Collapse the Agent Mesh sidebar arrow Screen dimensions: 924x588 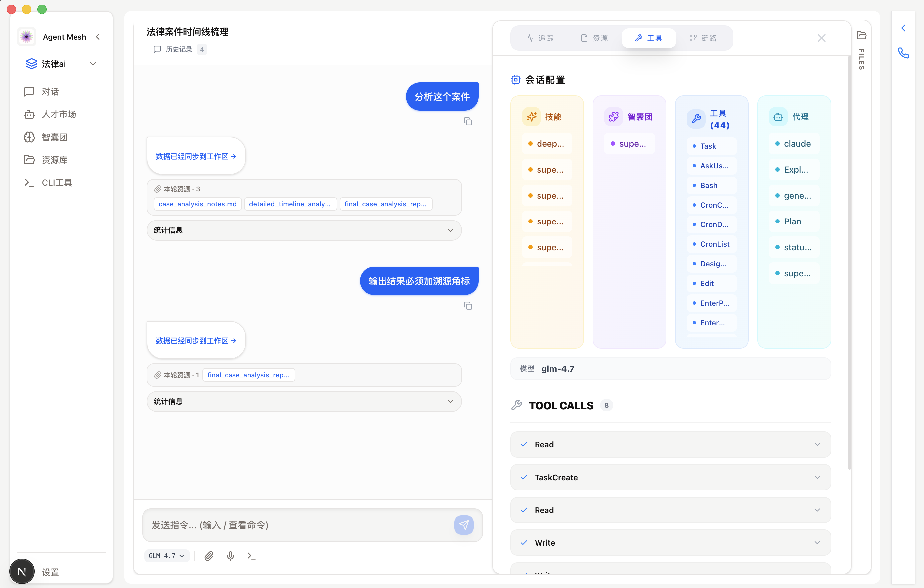[98, 37]
